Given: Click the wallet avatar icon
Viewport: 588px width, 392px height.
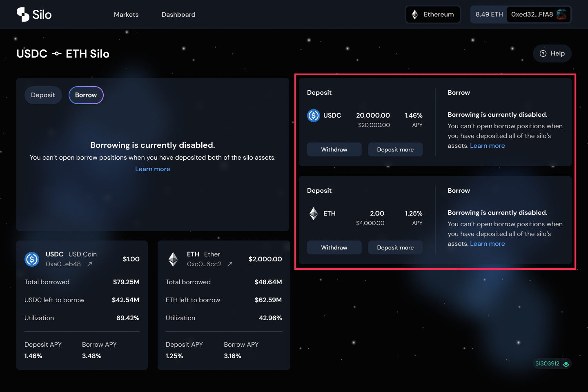Looking at the screenshot, I should tap(562, 14).
